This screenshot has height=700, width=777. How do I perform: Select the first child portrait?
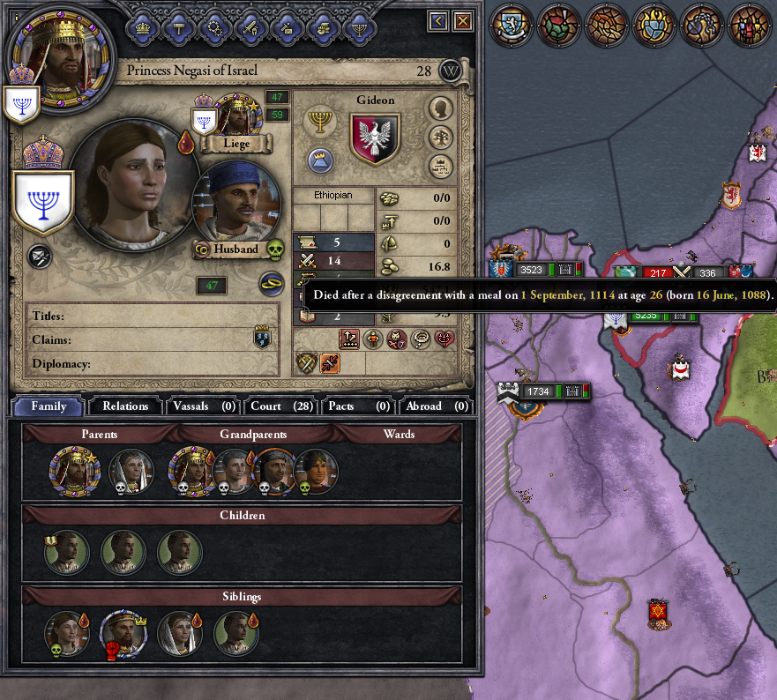[66, 553]
